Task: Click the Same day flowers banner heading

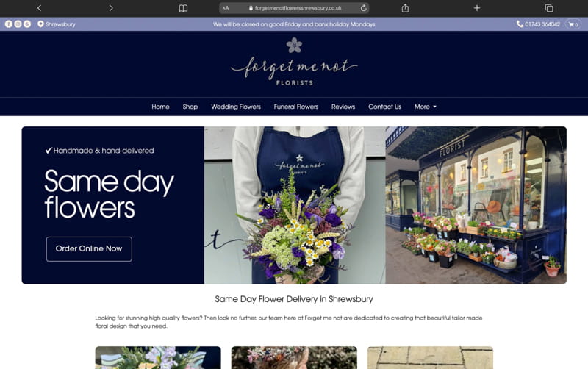Action: (x=109, y=193)
